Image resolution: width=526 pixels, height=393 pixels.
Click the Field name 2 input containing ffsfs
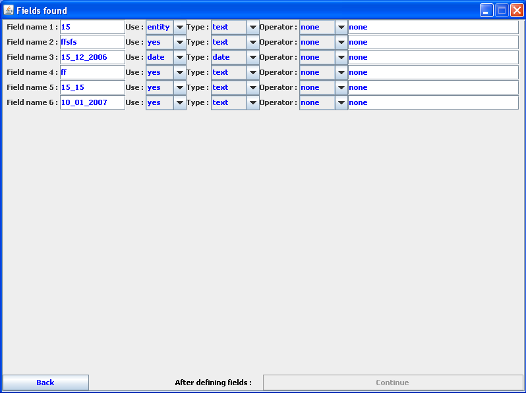coord(92,42)
